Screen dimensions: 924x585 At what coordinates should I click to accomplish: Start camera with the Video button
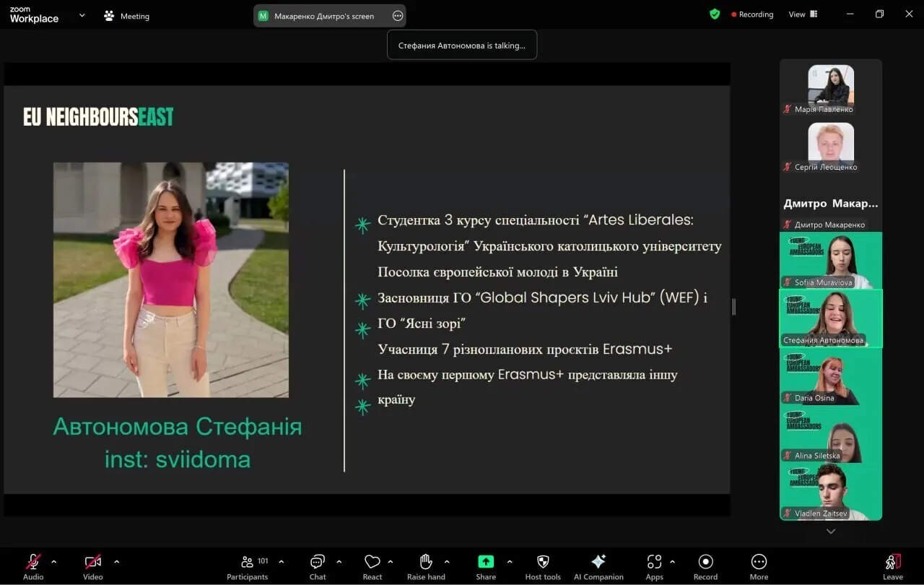click(92, 566)
